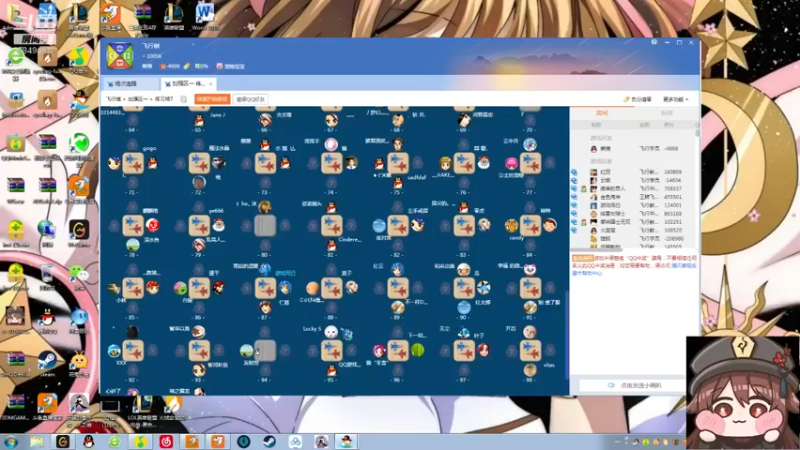The width and height of the screenshot is (800, 450).
Task: Click the airplane table icon of table 85
Action: point(133,288)
